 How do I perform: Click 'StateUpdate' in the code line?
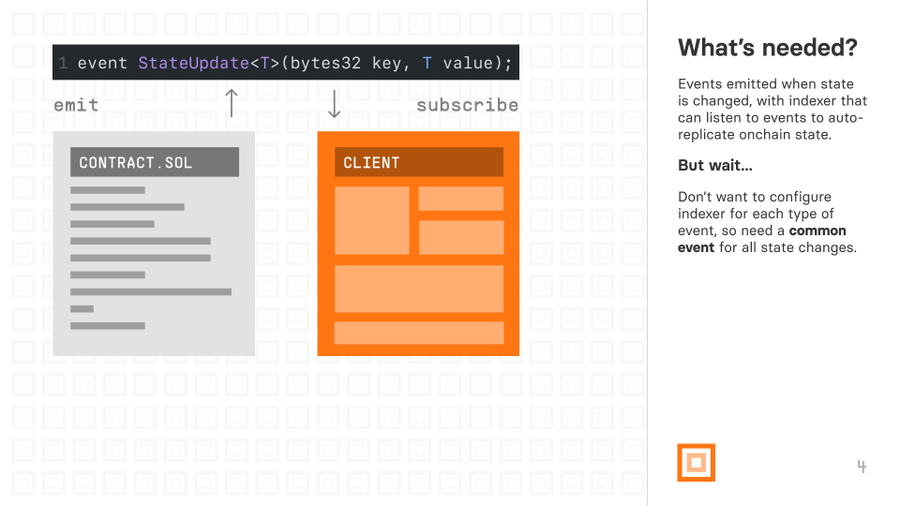[193, 63]
